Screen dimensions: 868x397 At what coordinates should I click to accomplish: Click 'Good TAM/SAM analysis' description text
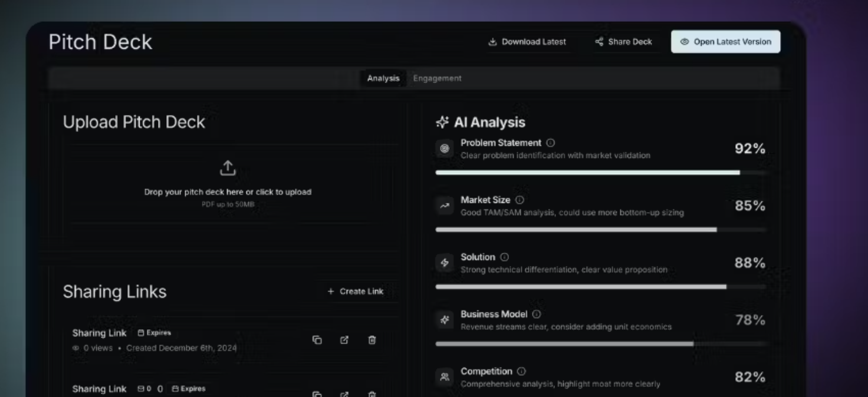click(572, 213)
